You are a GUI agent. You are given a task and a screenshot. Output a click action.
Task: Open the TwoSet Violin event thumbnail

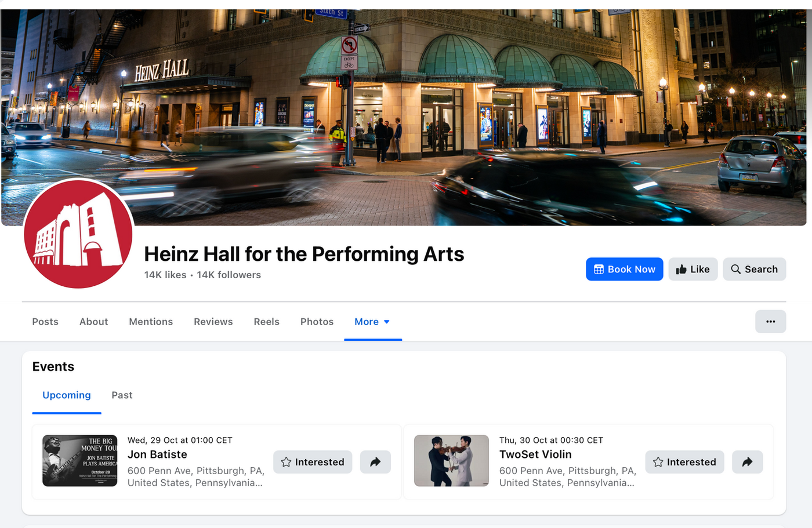[451, 461]
